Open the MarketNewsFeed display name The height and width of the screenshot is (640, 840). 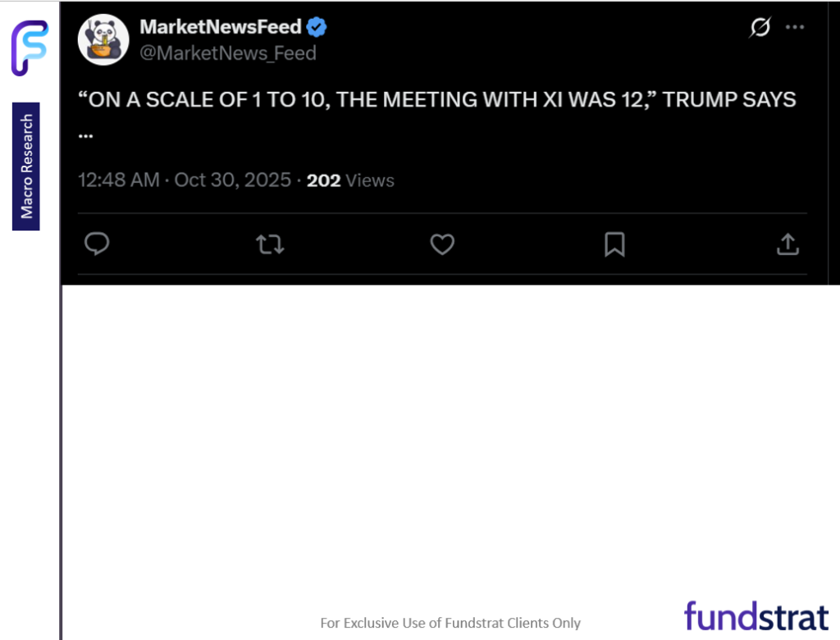221,26
